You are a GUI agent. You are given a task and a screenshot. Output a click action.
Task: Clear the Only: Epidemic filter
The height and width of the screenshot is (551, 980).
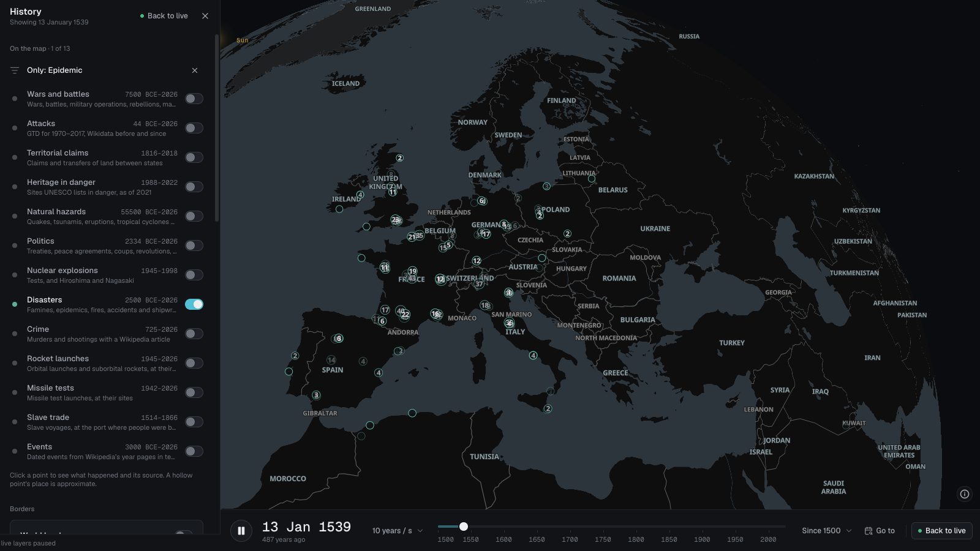click(195, 70)
